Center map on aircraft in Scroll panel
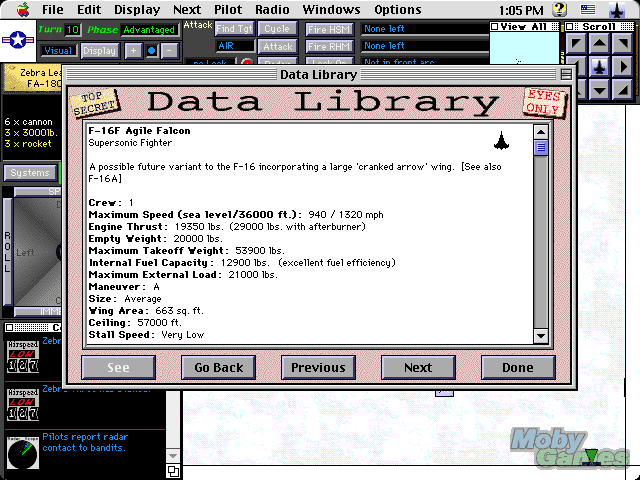Viewport: 640px width, 480px height. [x=599, y=67]
